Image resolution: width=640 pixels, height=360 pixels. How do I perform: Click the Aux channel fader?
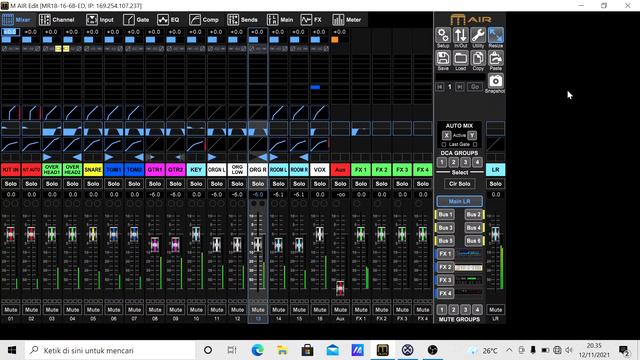(340, 288)
